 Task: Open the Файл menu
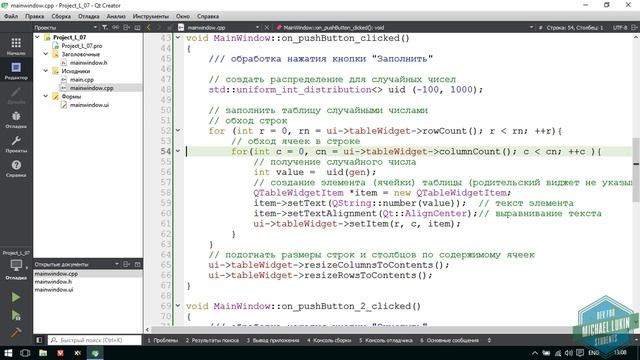(11, 16)
